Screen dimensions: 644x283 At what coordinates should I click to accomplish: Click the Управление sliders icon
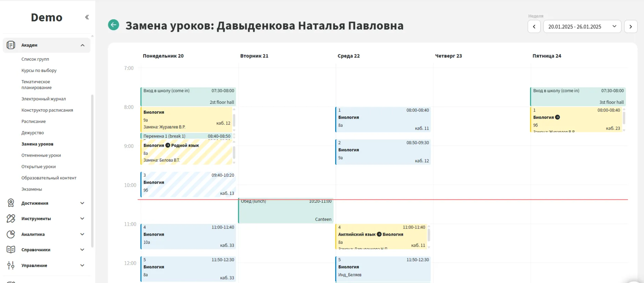11,265
